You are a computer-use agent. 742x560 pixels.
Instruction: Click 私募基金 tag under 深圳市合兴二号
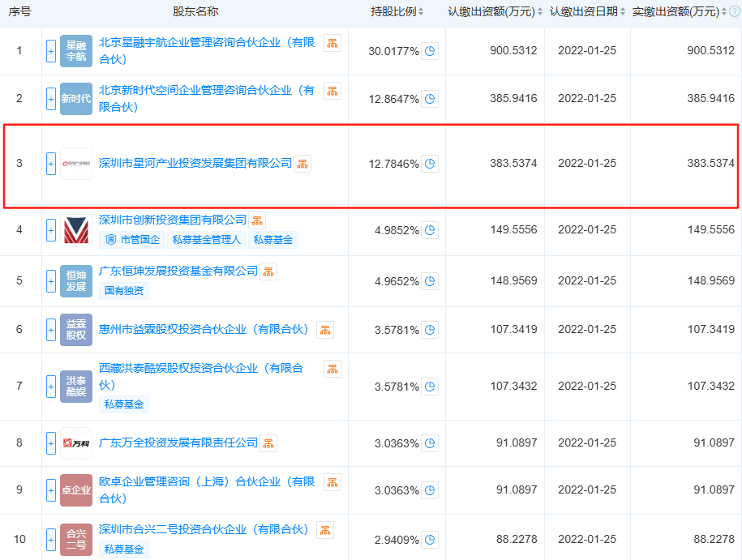point(124,549)
